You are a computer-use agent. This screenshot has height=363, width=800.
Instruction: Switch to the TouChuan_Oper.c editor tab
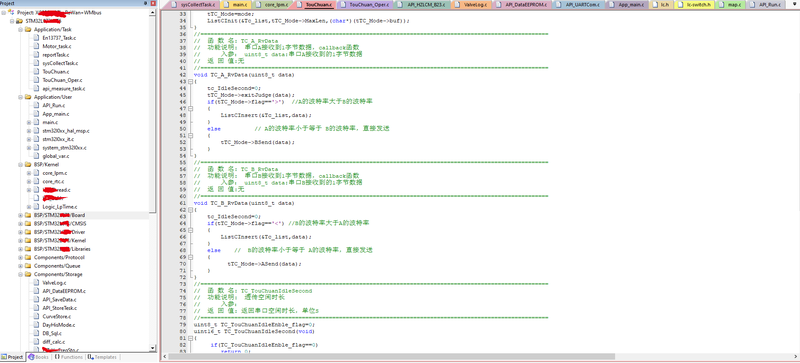(x=366, y=5)
